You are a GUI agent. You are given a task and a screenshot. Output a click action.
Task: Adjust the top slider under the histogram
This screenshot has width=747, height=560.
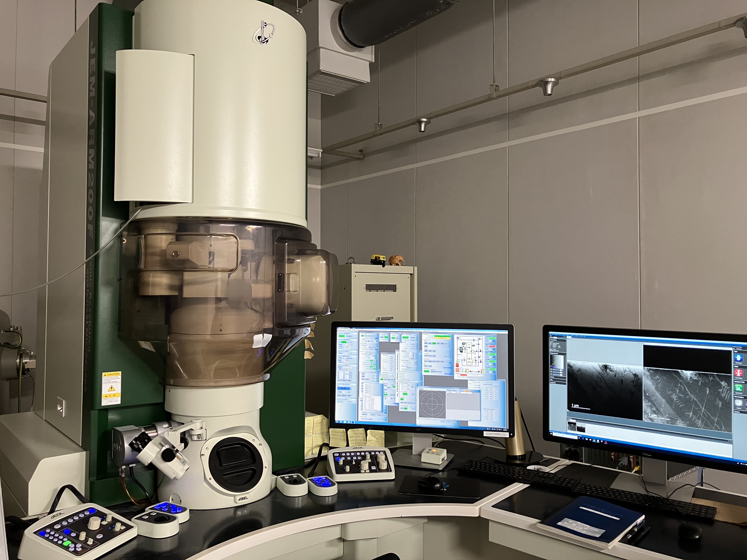pos(557,370)
